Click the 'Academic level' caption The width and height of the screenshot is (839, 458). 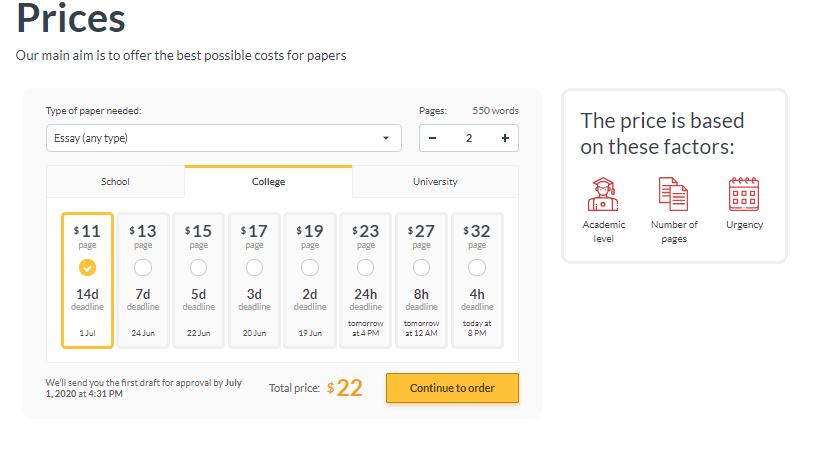[x=604, y=232]
